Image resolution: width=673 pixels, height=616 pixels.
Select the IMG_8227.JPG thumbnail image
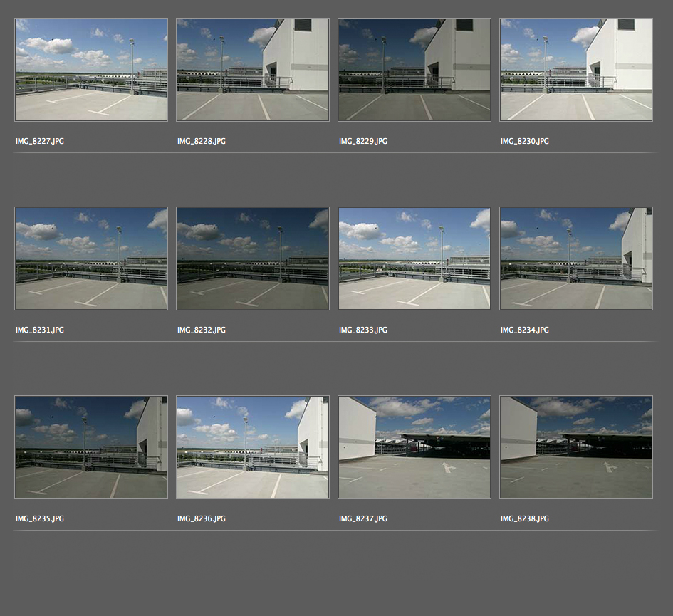click(x=91, y=70)
